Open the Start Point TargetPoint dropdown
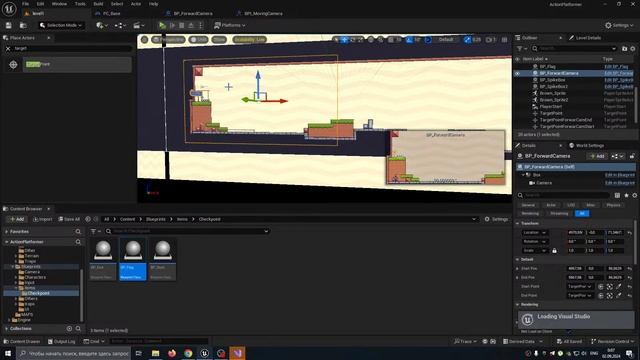Image resolution: width=640 pixels, height=360 pixels. click(x=580, y=287)
